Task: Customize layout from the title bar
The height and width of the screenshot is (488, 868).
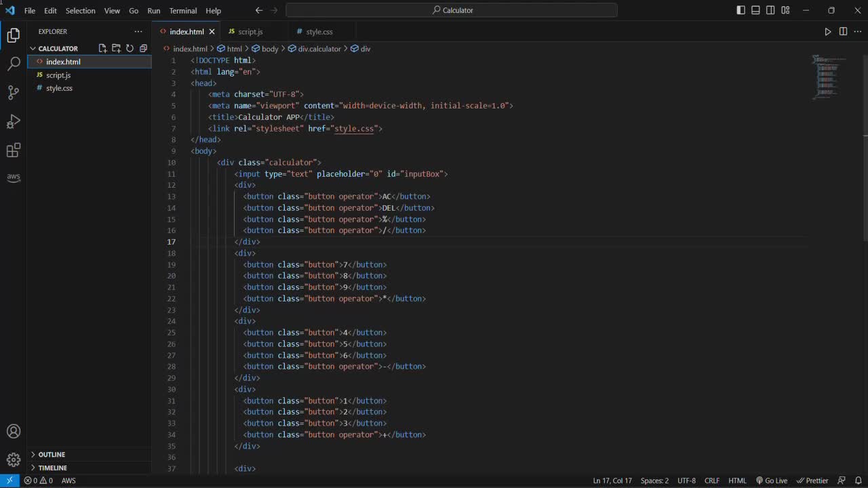Action: coord(785,10)
